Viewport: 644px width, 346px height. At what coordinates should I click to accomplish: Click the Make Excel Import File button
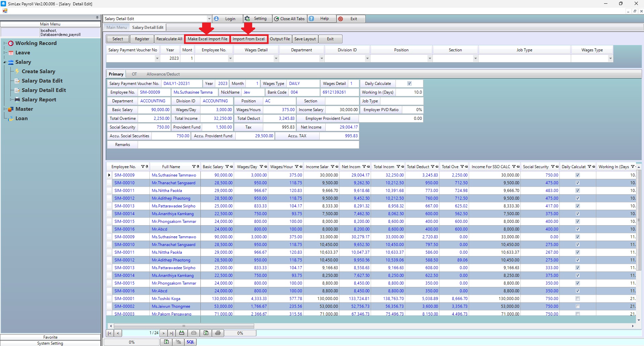(x=207, y=39)
